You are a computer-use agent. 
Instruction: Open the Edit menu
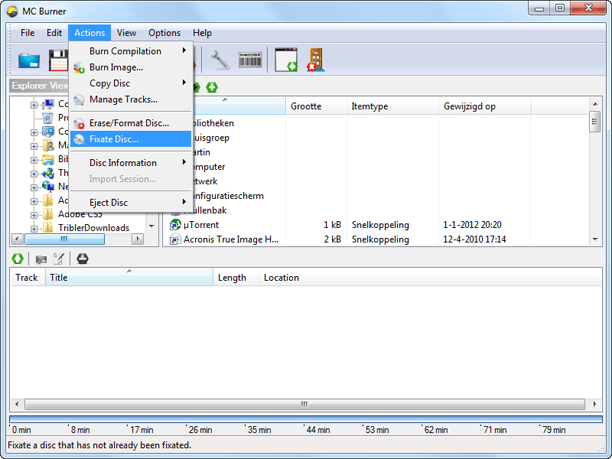pyautogui.click(x=54, y=33)
